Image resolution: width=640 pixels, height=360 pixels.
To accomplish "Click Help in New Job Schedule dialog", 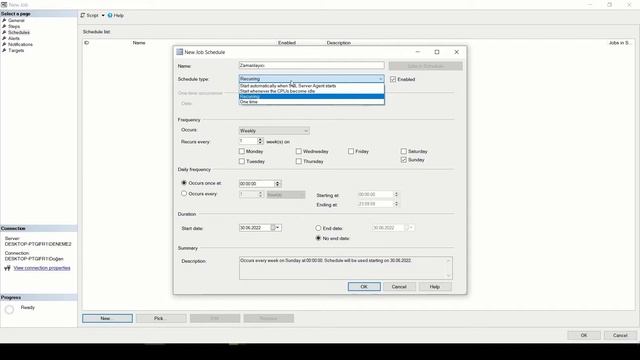I will click(x=435, y=287).
